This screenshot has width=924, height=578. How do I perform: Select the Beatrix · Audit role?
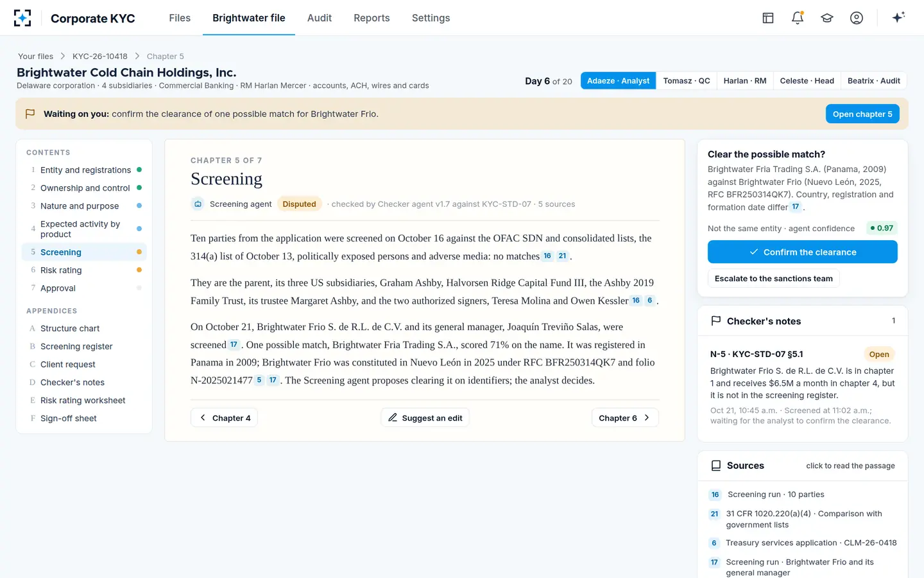(x=874, y=81)
